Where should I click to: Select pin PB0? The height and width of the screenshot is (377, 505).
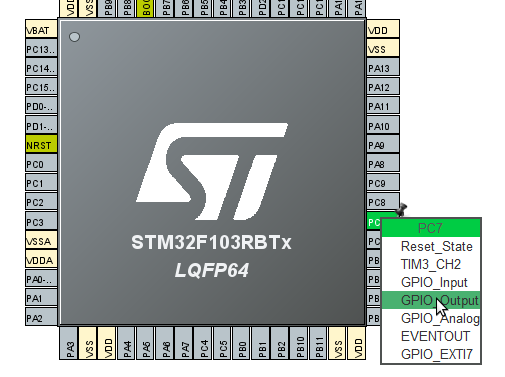point(242,343)
